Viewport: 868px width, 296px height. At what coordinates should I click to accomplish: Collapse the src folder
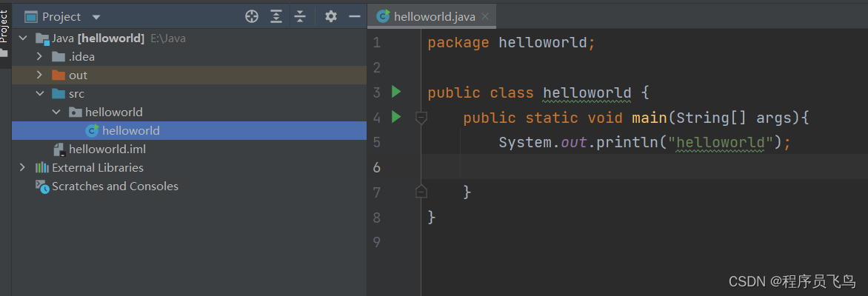tap(40, 94)
